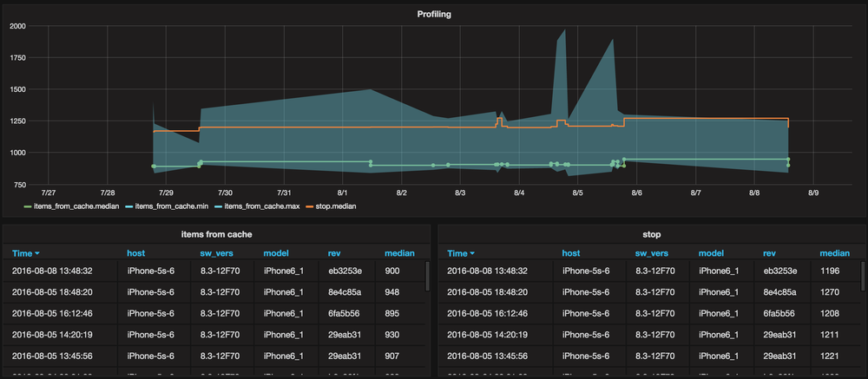Sort items from cache table by model
This screenshot has height=379, width=868.
click(x=276, y=253)
